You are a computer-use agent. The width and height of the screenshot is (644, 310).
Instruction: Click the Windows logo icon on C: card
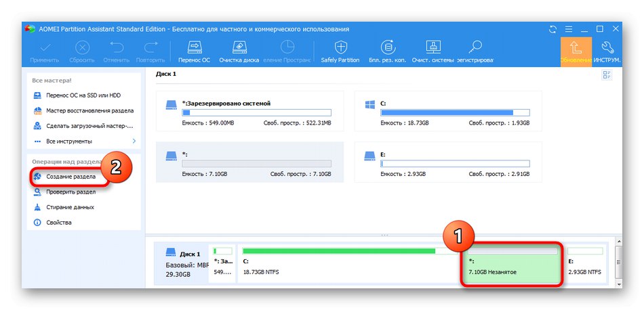pos(370,104)
